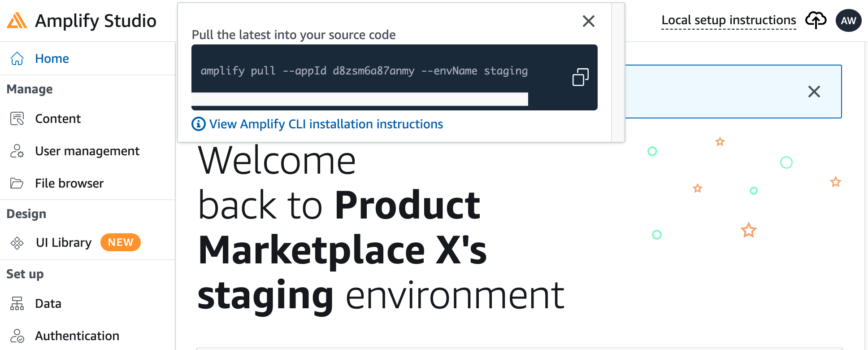
Task: Open Authentication settings in sidebar
Action: coord(77,336)
